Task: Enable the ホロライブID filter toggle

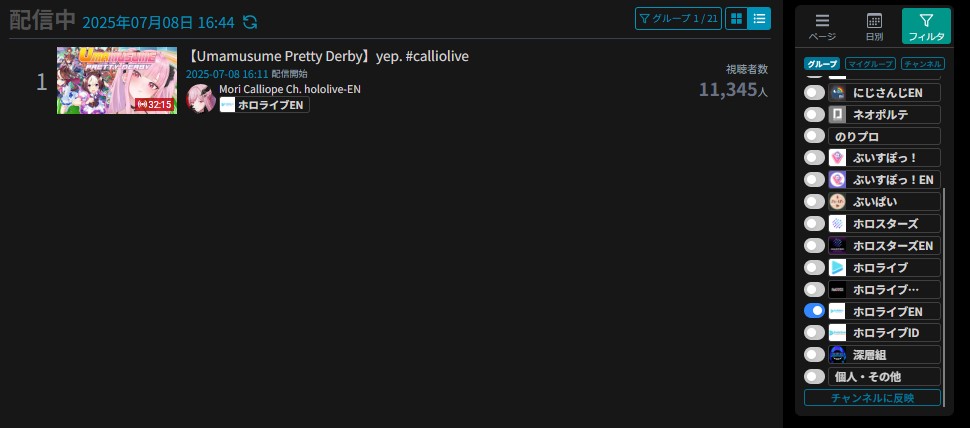Action: click(x=814, y=333)
